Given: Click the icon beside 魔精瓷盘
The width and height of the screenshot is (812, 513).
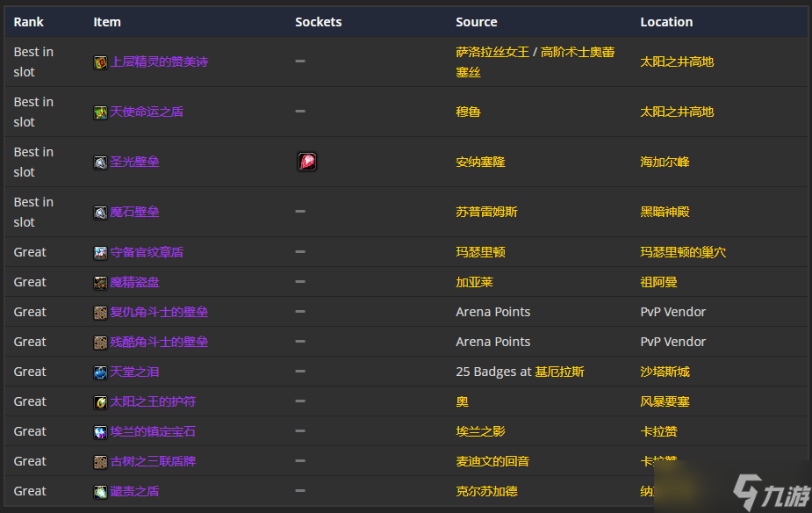Looking at the screenshot, I should tap(100, 282).
